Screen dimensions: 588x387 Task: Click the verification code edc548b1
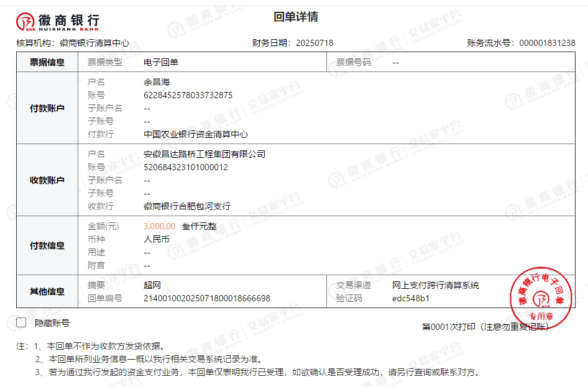tap(411, 298)
